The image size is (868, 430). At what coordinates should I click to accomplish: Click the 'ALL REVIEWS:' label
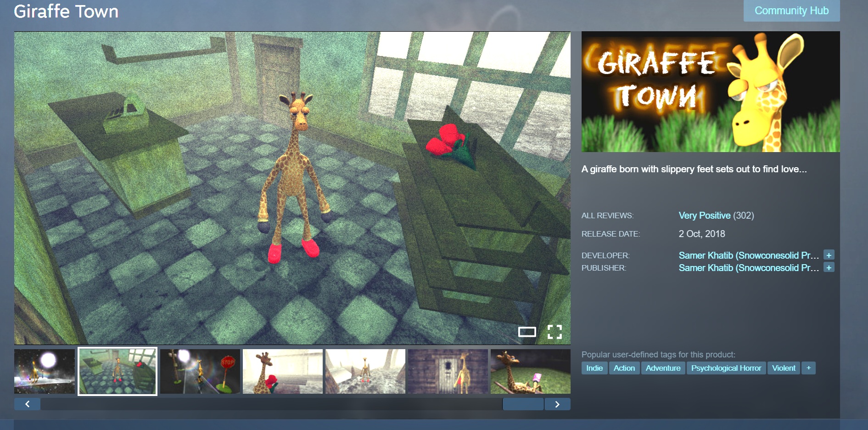point(607,215)
